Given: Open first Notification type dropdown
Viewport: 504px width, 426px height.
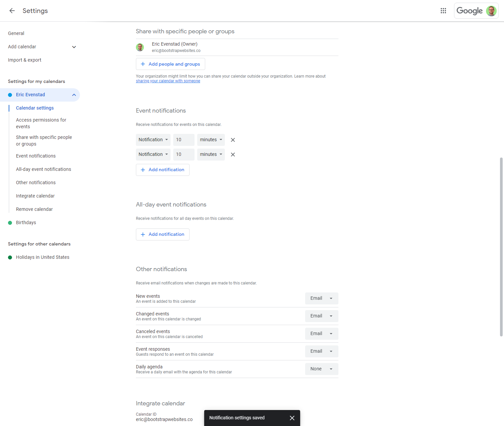Looking at the screenshot, I should pos(153,140).
